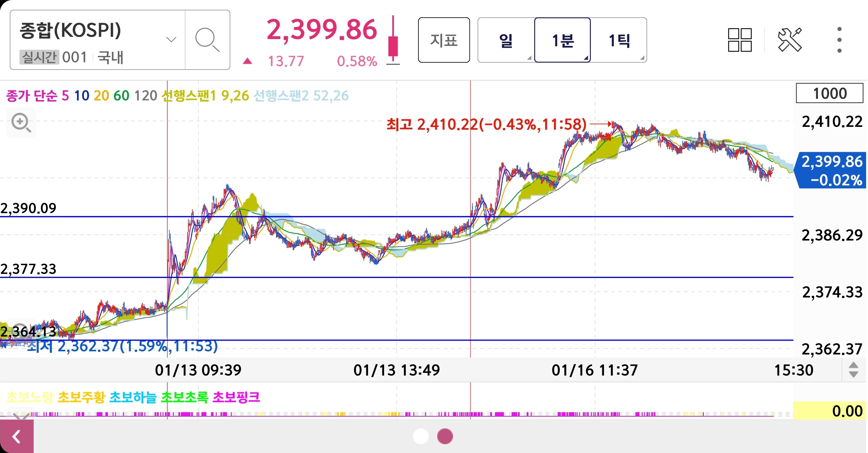Switch to the 일 daily tab
The image size is (868, 453).
coord(506,40)
